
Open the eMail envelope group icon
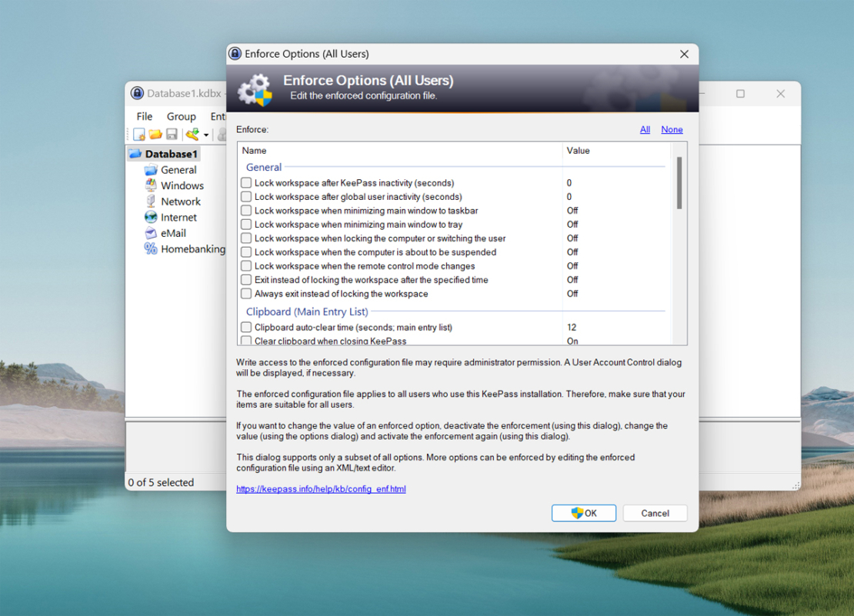click(x=151, y=233)
